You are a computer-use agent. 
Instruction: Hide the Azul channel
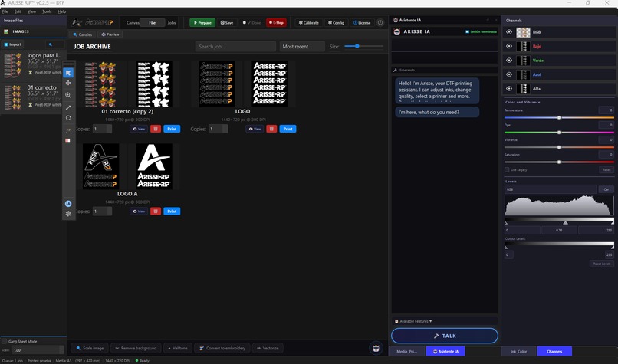[509, 74]
